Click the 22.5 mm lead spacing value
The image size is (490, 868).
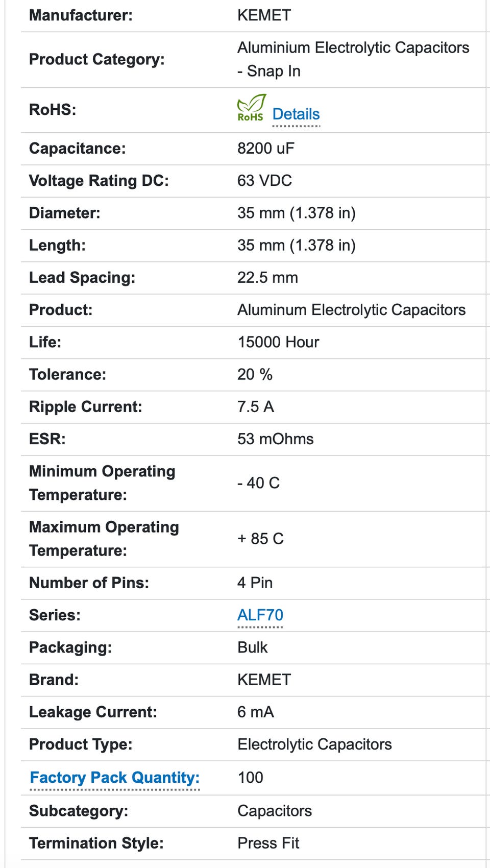pos(267,277)
